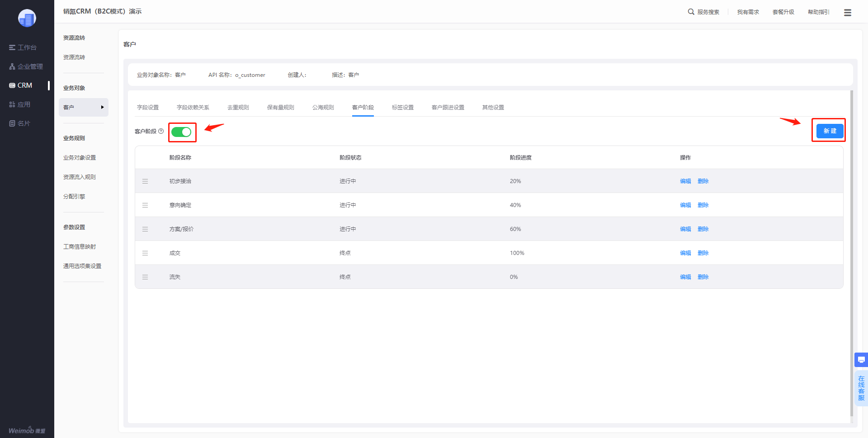Switch to the 其他设置 tab
Image resolution: width=868 pixels, height=438 pixels.
pos(493,108)
